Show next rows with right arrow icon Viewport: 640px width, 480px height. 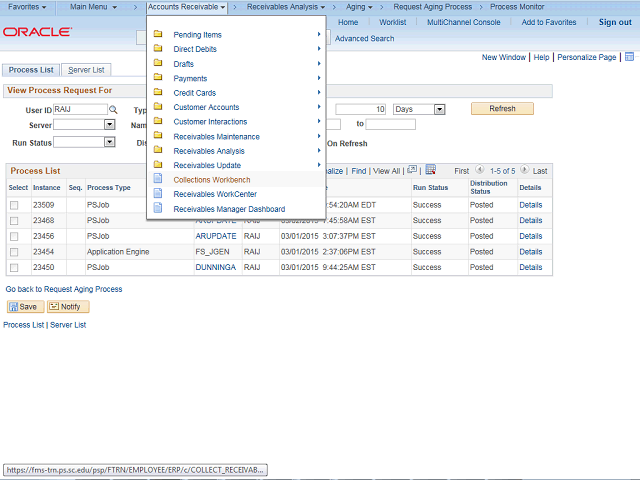[523, 171]
